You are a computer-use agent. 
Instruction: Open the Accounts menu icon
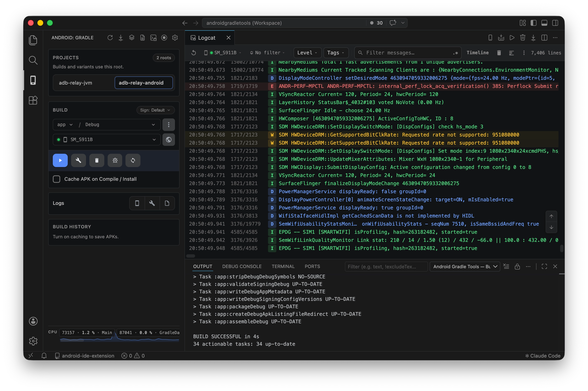tap(33, 321)
